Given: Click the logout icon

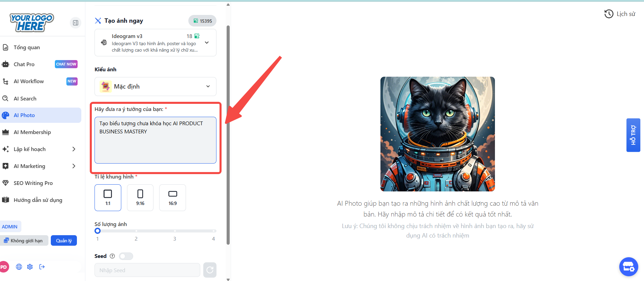Looking at the screenshot, I should [42, 267].
